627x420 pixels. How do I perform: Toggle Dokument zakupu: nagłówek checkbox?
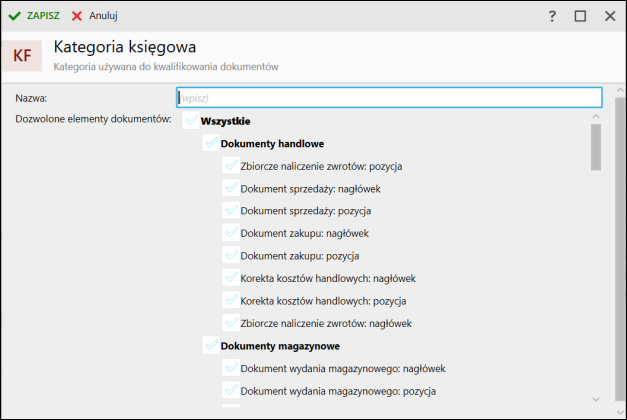tap(231, 233)
